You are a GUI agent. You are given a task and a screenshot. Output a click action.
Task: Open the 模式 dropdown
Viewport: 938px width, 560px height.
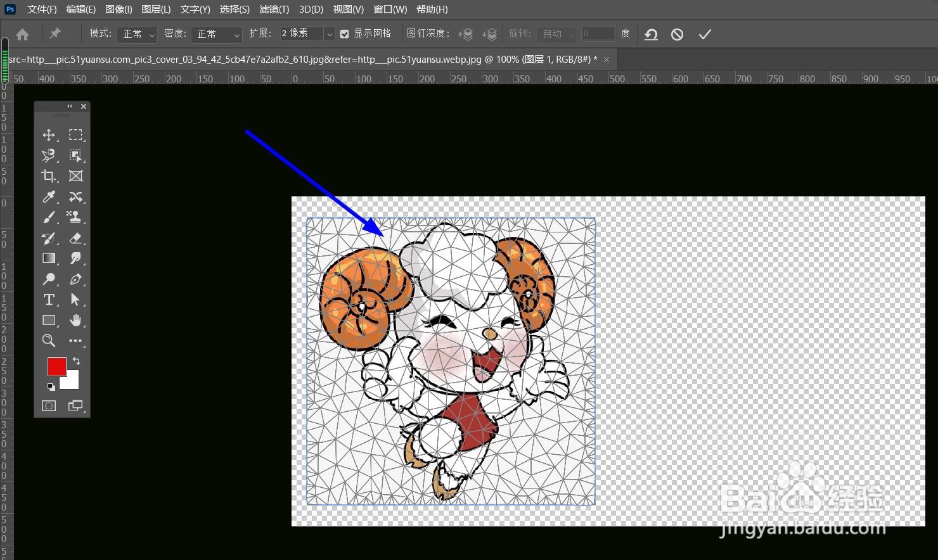click(137, 34)
